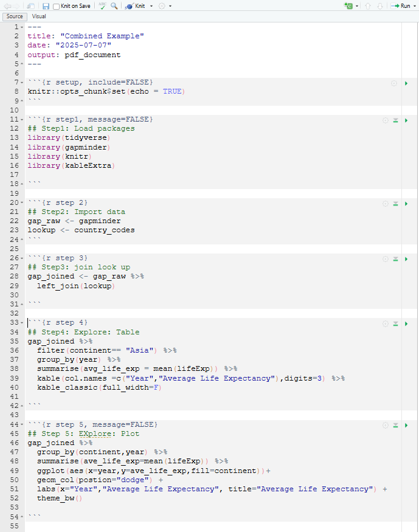Select the Source editor tab
Screen dimensions: 419x532
(x=14, y=16)
